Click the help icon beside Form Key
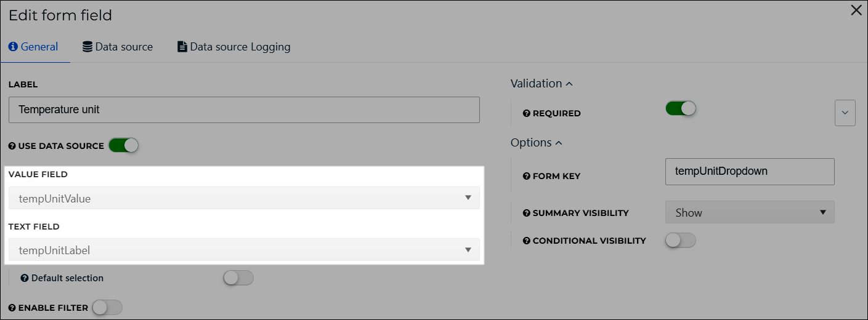This screenshot has height=320, width=868. [x=527, y=176]
